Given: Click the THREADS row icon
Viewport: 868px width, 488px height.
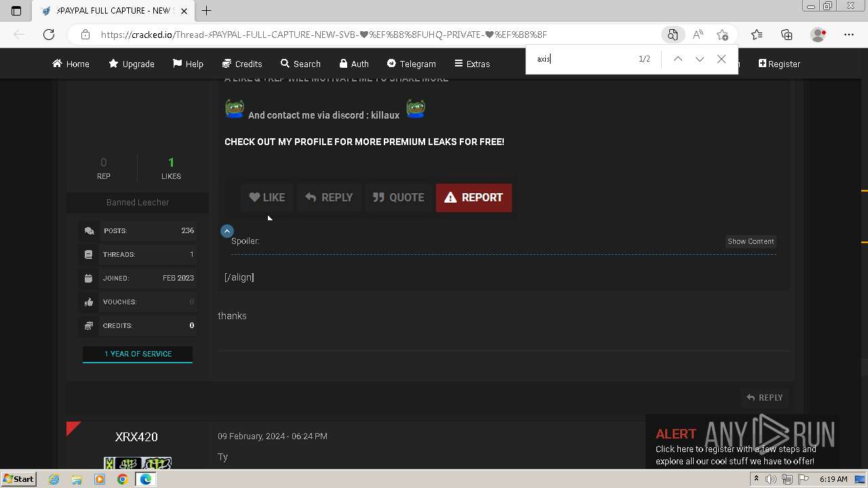Looking at the screenshot, I should coord(89,255).
